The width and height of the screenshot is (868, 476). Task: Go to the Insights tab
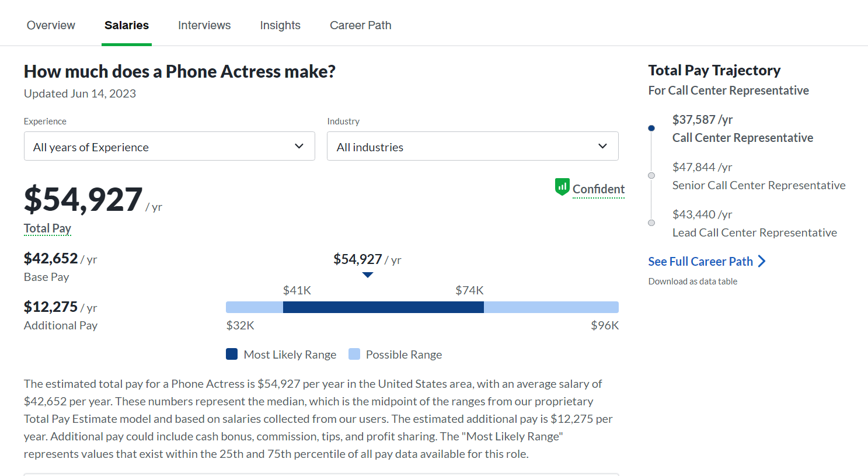[280, 25]
